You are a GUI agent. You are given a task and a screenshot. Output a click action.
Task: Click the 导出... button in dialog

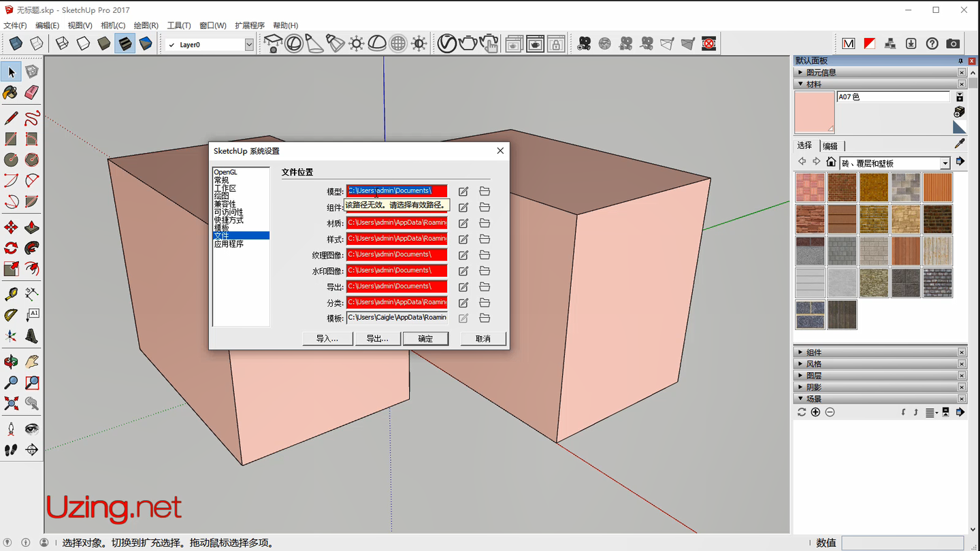click(x=378, y=339)
